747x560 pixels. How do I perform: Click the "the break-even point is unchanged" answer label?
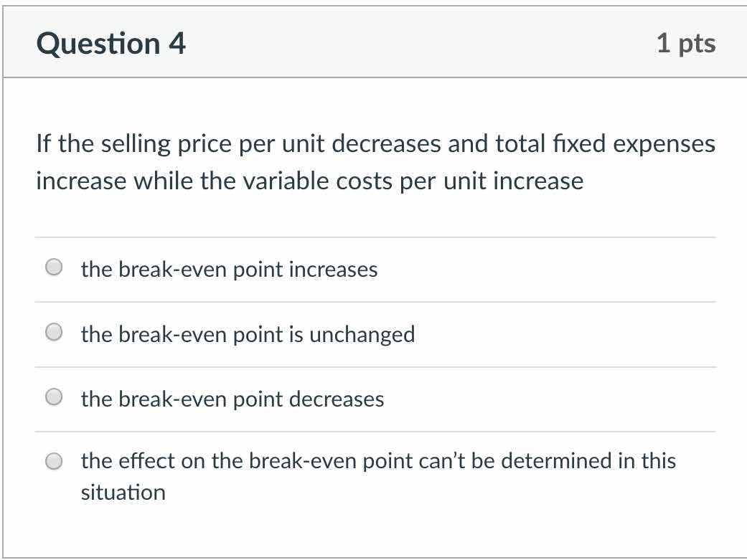[x=248, y=334]
